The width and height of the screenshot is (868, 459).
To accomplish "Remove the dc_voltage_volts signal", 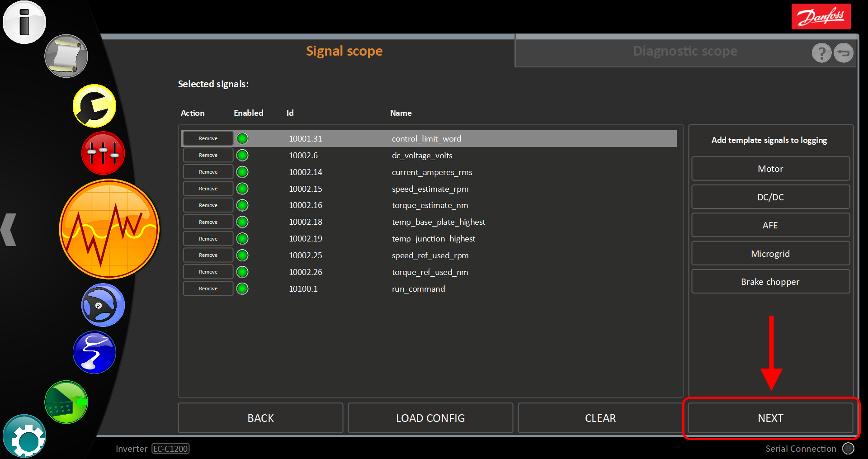I will pyautogui.click(x=208, y=155).
